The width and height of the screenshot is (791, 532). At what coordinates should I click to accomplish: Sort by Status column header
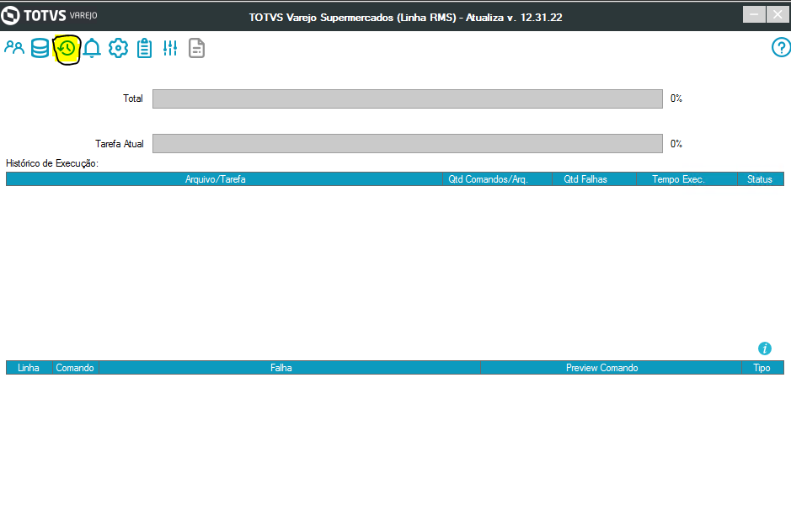click(x=760, y=179)
